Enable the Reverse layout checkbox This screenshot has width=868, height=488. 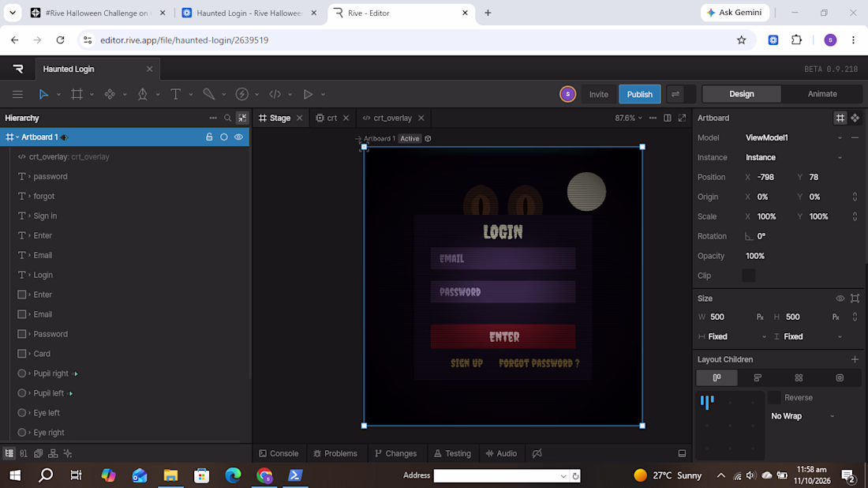coord(774,398)
